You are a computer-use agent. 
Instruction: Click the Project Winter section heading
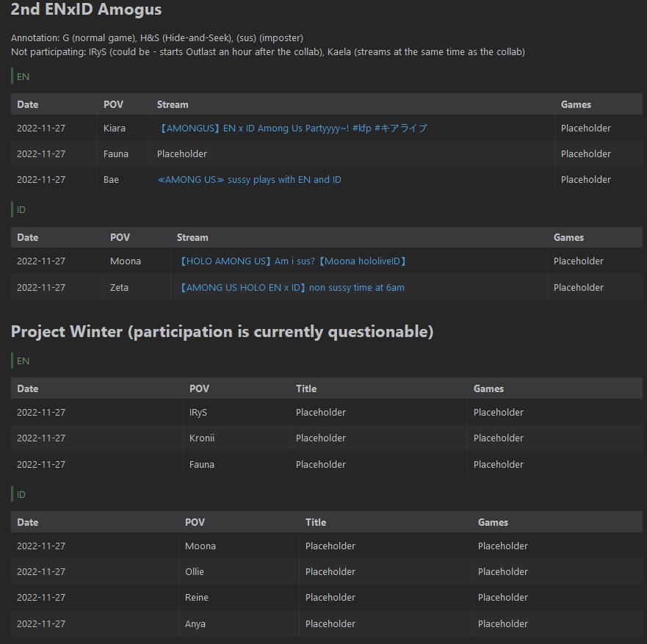[x=222, y=331]
